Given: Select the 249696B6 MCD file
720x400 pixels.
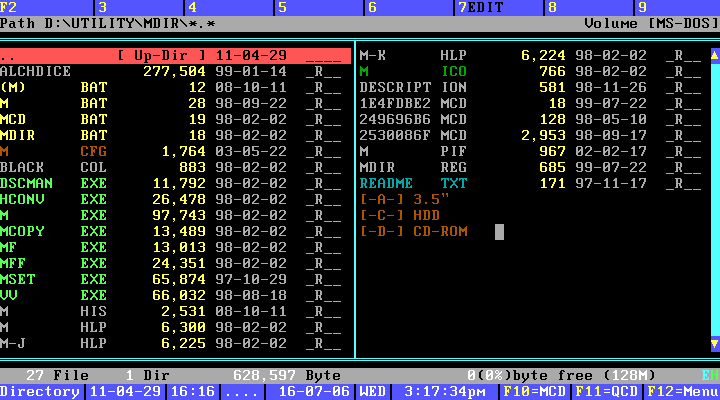Looking at the screenshot, I should [x=533, y=119].
